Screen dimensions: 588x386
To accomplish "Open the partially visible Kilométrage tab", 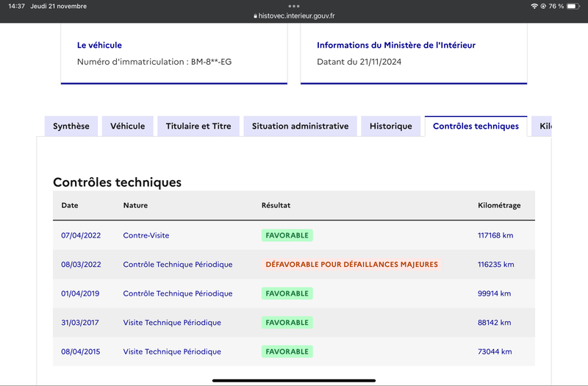I will click(x=542, y=126).
